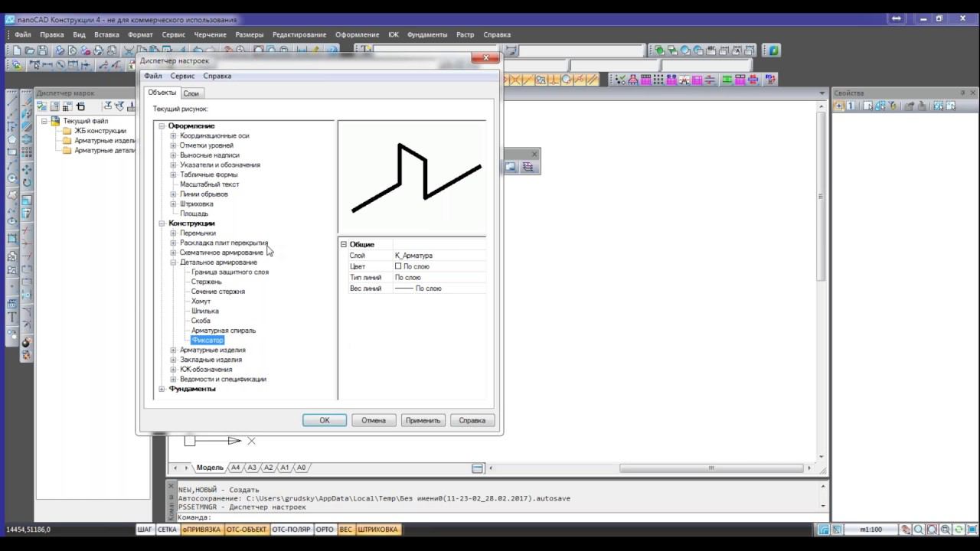Toggle оПРИВЯЗКА object snap button
Viewport: 980px width, 551px height.
[201, 530]
